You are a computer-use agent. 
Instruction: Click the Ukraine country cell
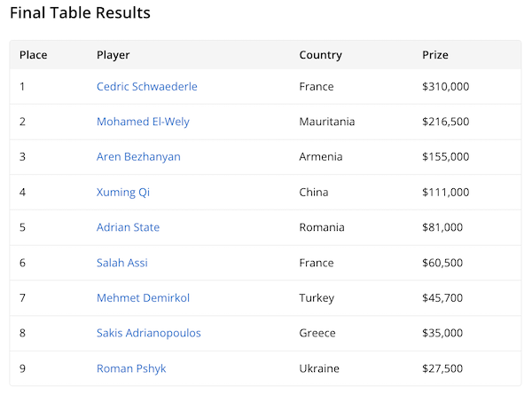[319, 368]
